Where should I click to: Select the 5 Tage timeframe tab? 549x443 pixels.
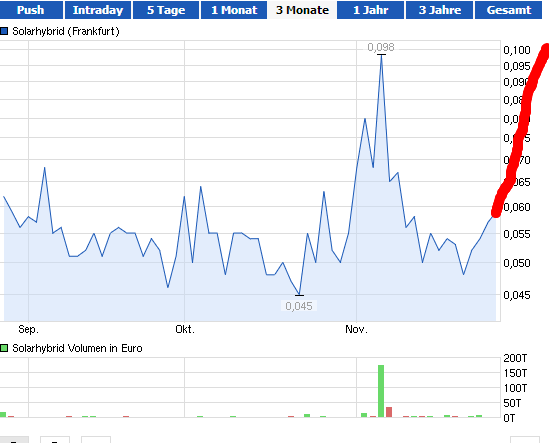[166, 10]
